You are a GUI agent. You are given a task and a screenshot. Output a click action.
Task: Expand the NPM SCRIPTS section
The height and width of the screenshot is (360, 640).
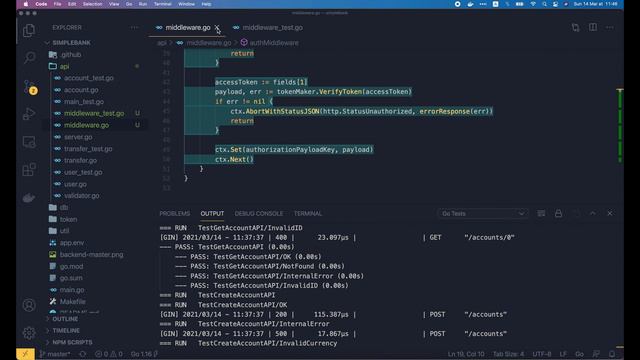[72, 342]
